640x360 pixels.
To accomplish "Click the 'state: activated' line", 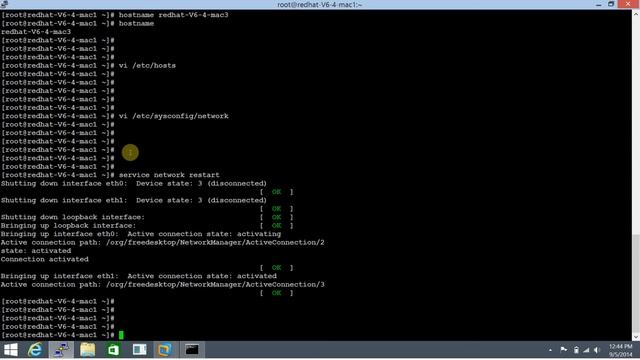I will [36, 251].
